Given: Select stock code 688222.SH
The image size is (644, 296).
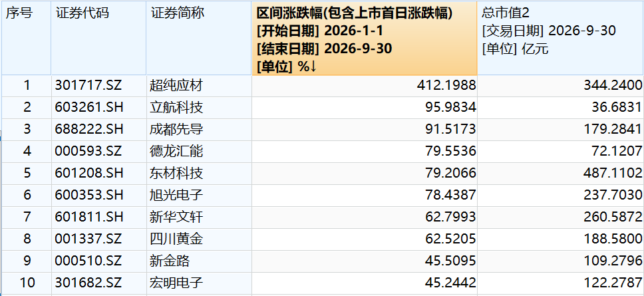Looking at the screenshot, I should tap(89, 130).
